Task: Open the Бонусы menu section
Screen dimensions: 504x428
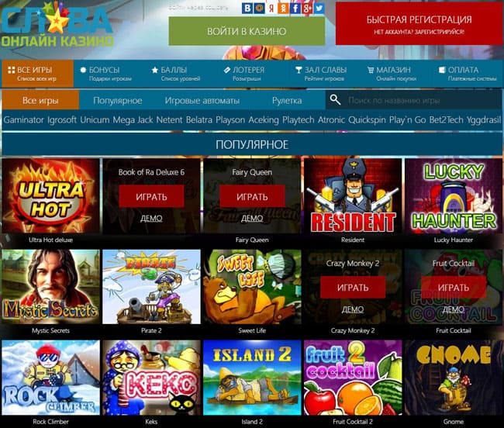Action: (x=109, y=74)
